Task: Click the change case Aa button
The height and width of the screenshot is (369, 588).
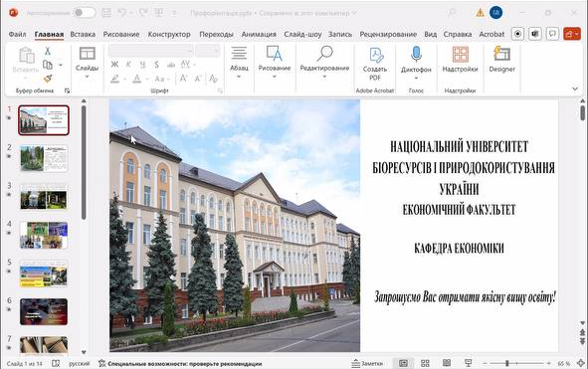Action: (x=159, y=79)
